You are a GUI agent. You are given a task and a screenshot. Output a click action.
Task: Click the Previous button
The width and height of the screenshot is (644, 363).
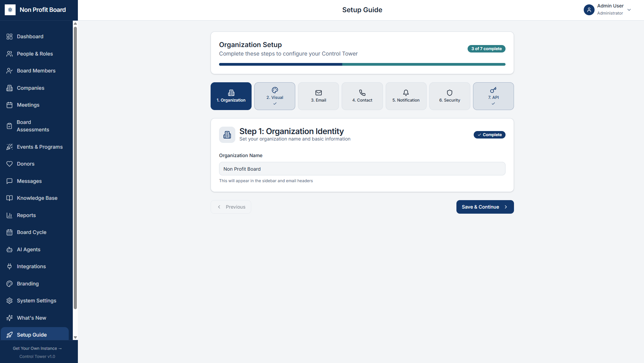(x=231, y=207)
